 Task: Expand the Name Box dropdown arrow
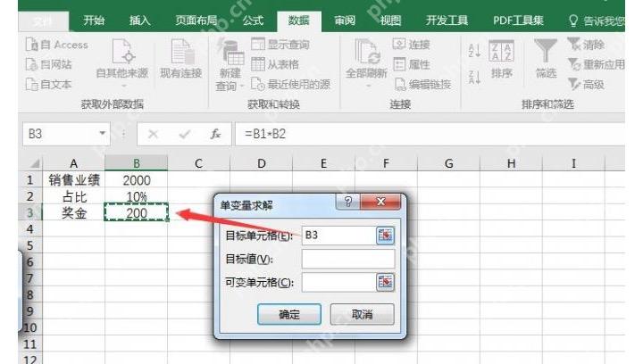pyautogui.click(x=103, y=134)
